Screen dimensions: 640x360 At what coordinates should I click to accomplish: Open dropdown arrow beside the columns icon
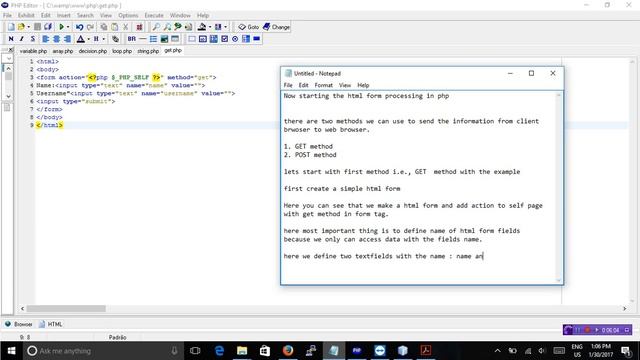pyautogui.click(x=225, y=27)
